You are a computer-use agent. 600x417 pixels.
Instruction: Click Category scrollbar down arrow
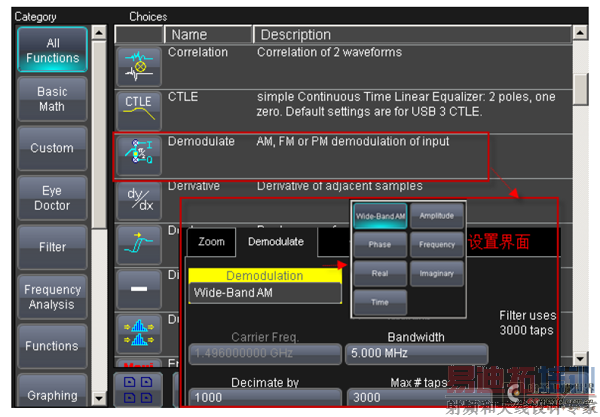coord(99,399)
